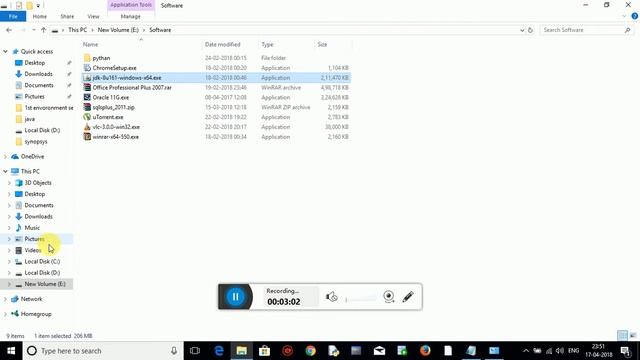This screenshot has width=640, height=360.
Task: Open Microsoft Store from the taskbar
Action: (x=264, y=351)
